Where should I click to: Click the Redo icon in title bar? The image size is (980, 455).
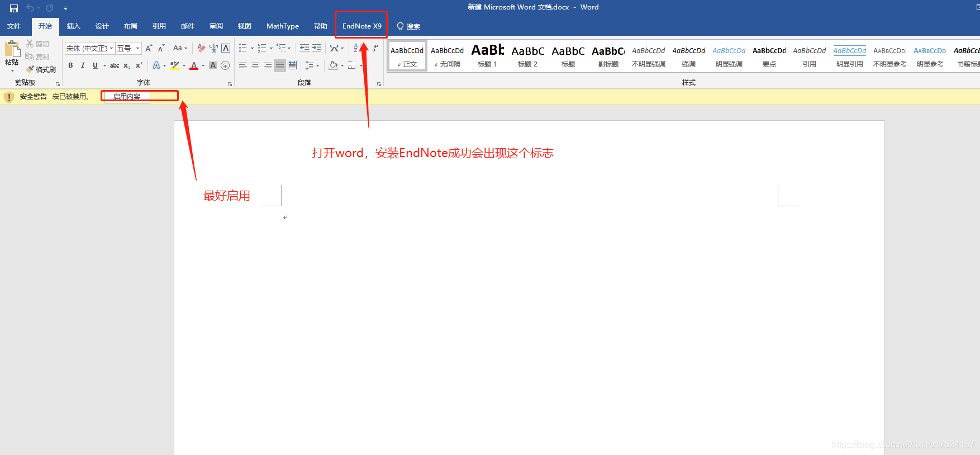tap(49, 8)
